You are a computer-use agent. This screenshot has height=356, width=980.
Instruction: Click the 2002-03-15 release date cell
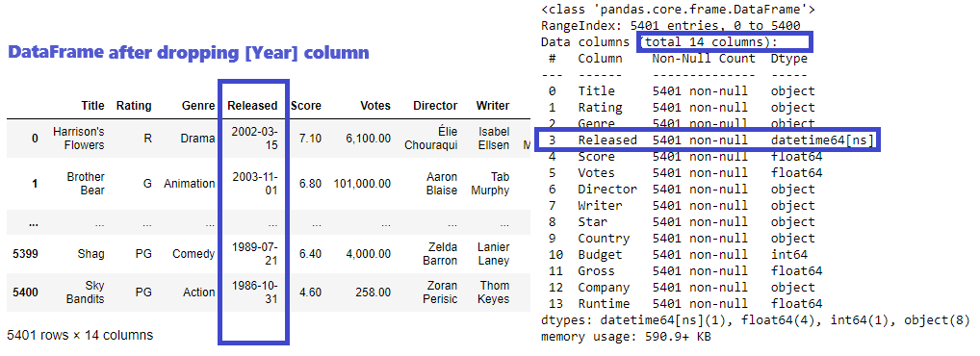click(254, 139)
